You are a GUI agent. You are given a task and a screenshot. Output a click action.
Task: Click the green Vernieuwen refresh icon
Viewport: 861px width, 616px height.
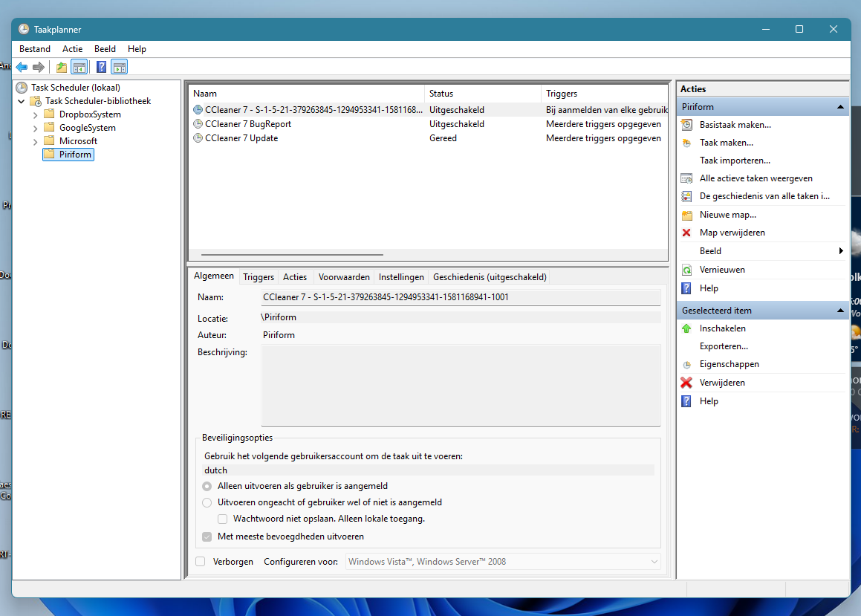click(687, 270)
